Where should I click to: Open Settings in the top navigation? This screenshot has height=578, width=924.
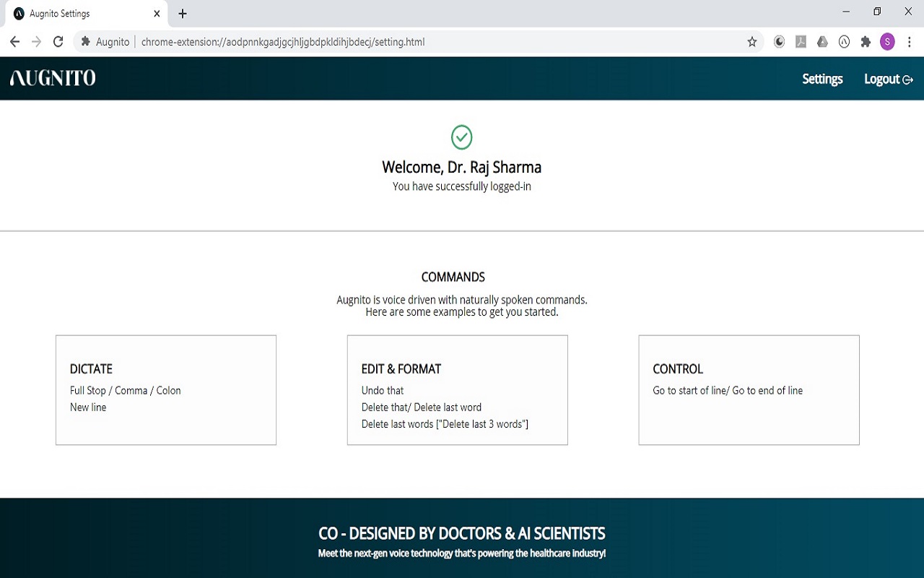[822, 79]
